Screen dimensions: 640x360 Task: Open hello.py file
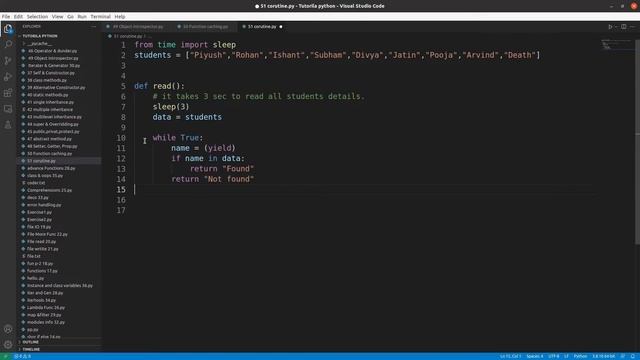tap(36, 278)
